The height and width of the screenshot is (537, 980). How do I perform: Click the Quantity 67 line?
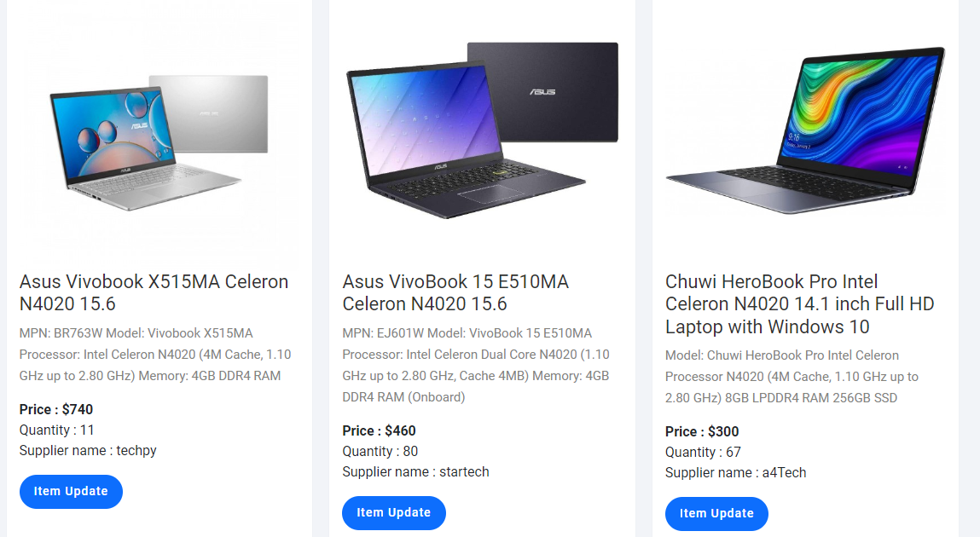coord(704,453)
